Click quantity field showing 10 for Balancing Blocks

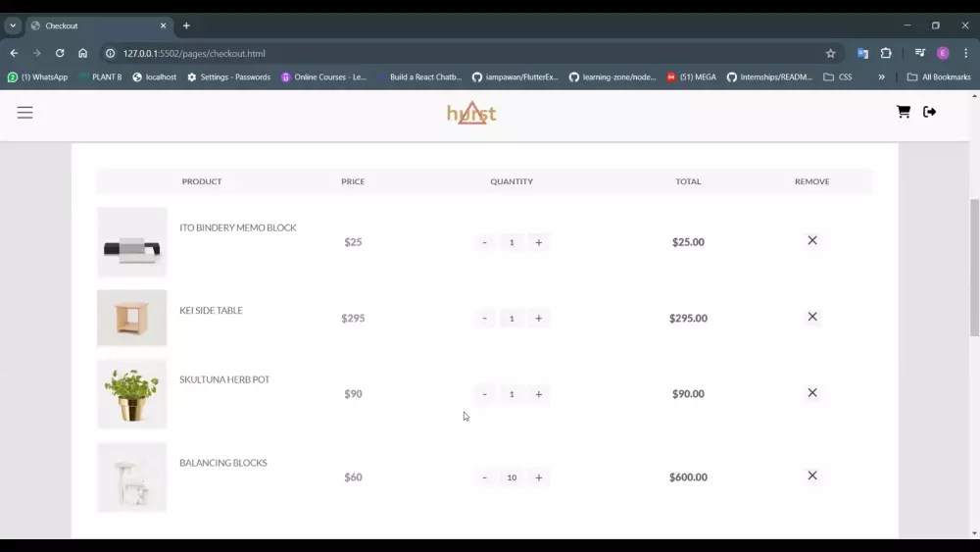pyautogui.click(x=512, y=477)
